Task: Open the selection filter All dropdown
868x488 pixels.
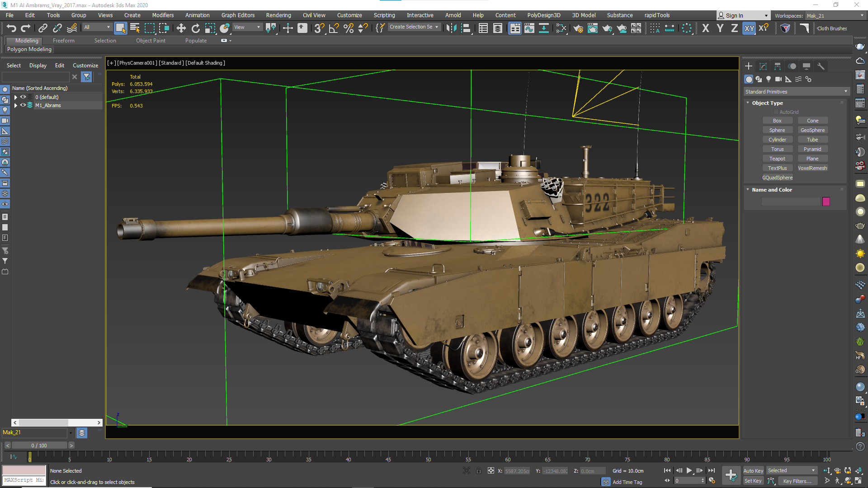Action: point(97,27)
